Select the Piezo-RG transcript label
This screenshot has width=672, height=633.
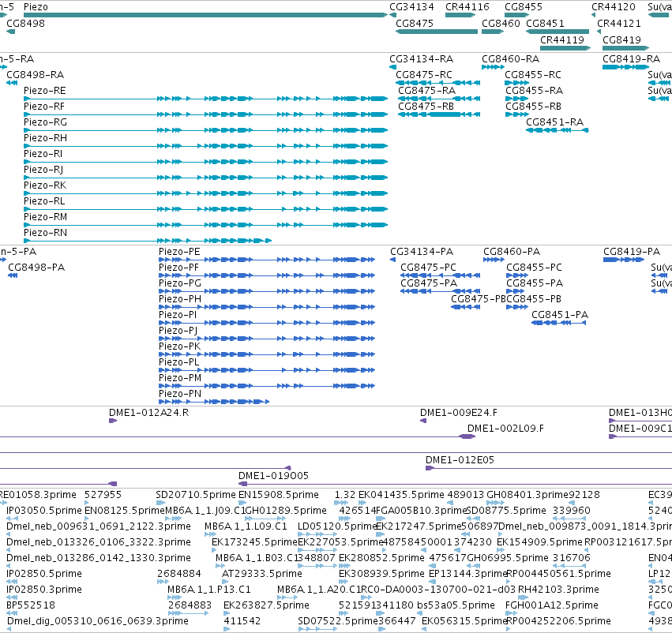[46, 122]
